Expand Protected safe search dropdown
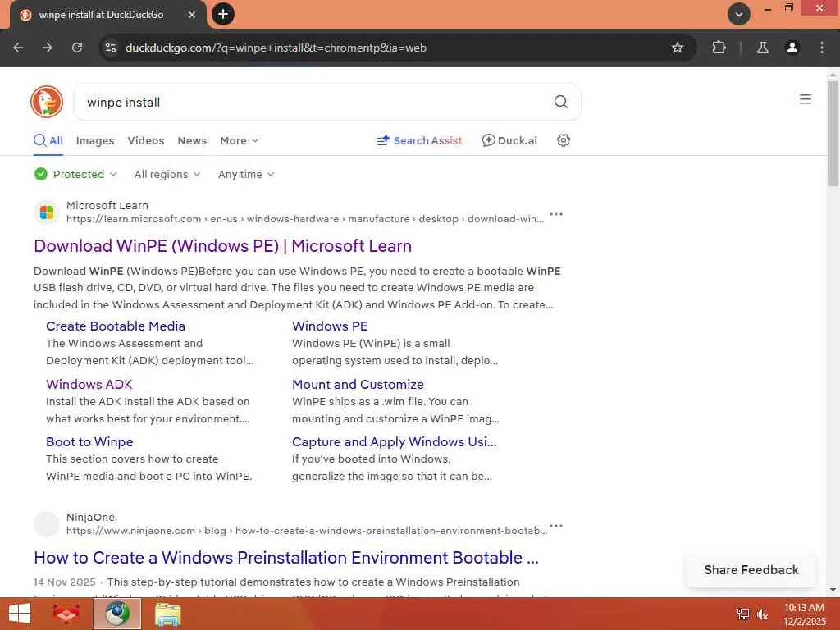The width and height of the screenshot is (840, 630). [75, 174]
